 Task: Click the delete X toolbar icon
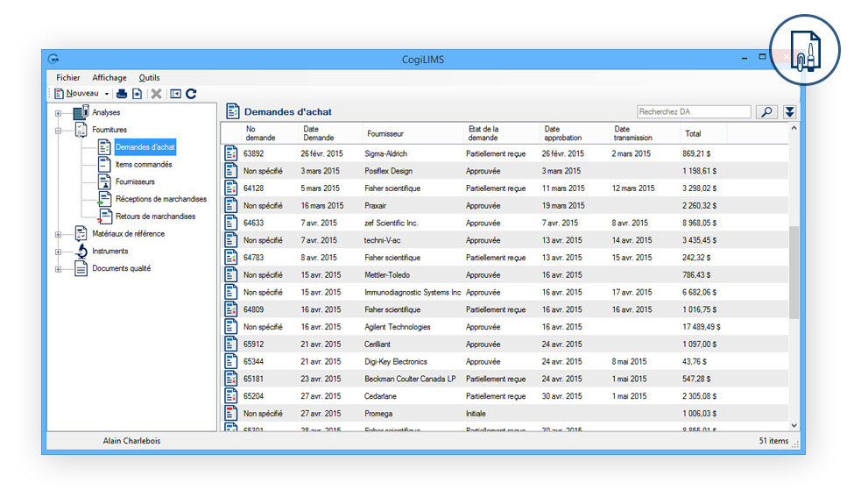(156, 94)
